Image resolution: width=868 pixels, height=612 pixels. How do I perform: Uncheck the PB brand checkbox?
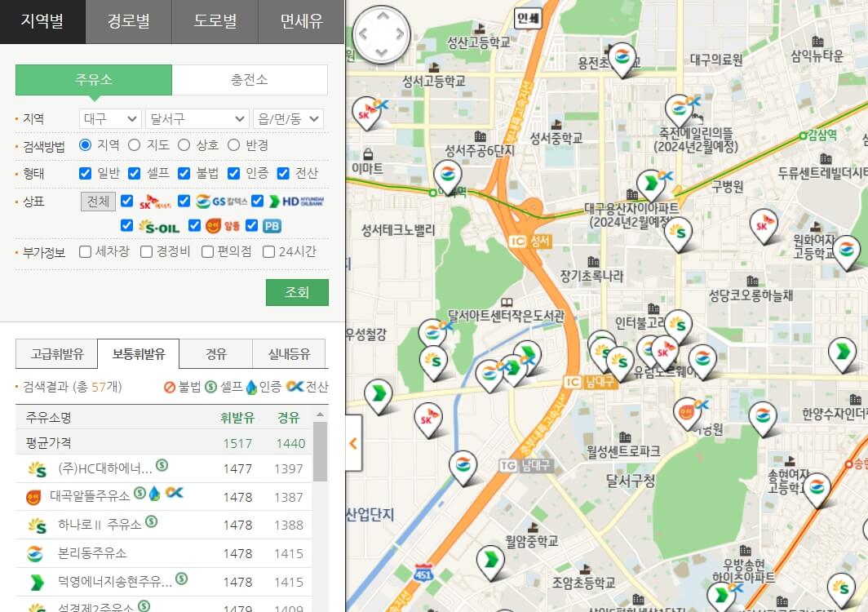(252, 225)
